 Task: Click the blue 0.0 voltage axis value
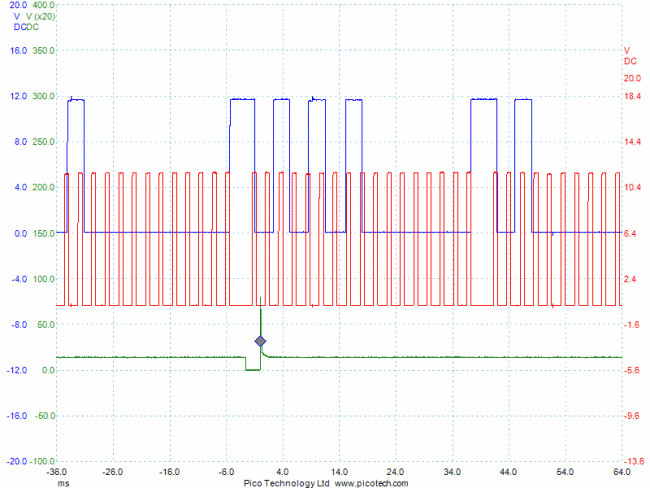[x=20, y=233]
